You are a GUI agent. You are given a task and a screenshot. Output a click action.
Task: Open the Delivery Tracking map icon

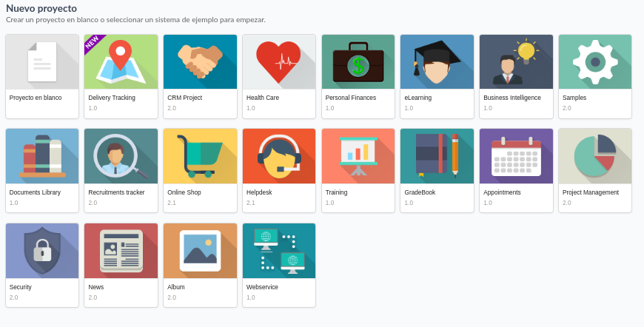[121, 62]
